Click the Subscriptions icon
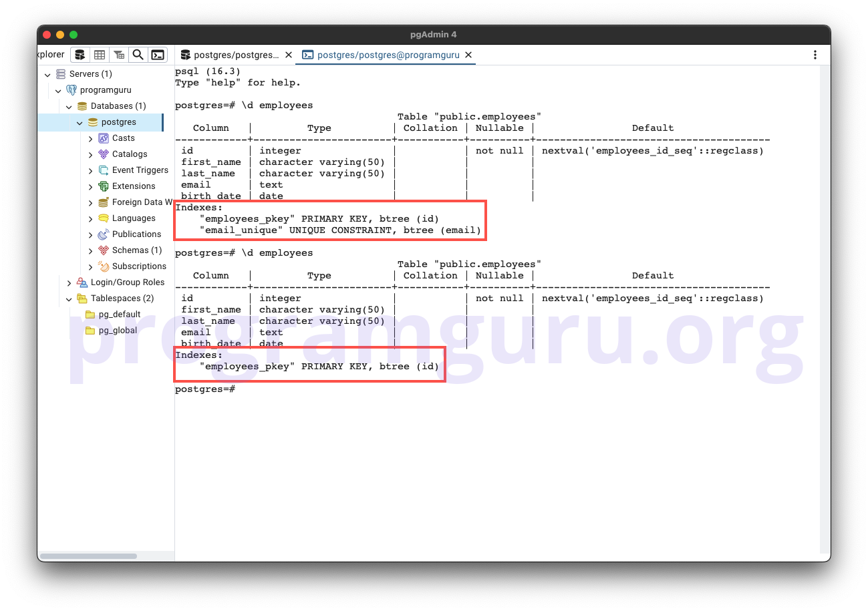The image size is (868, 611). 104,266
